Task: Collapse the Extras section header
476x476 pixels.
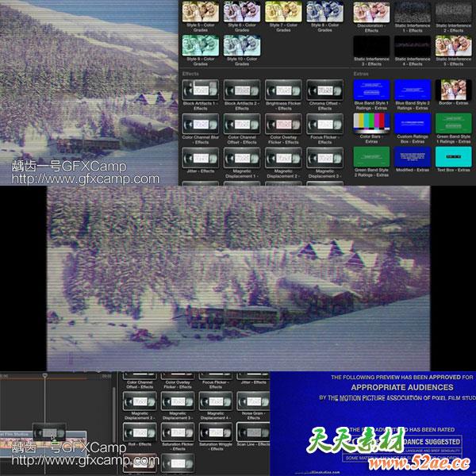Action: tap(362, 72)
